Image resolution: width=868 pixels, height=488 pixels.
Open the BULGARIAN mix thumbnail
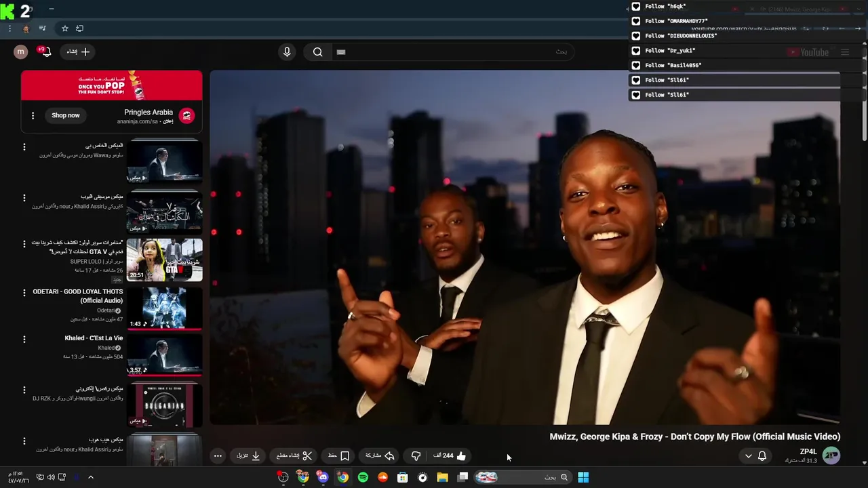coord(164,405)
